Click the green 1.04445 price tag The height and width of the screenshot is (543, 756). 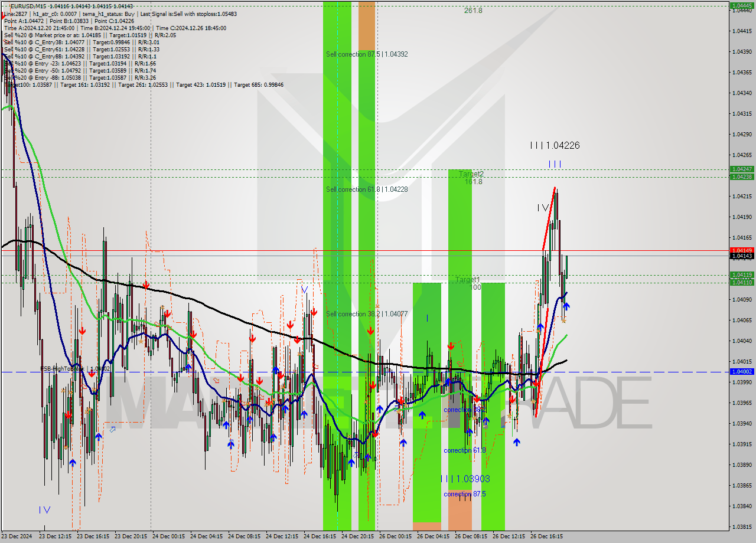point(742,5)
